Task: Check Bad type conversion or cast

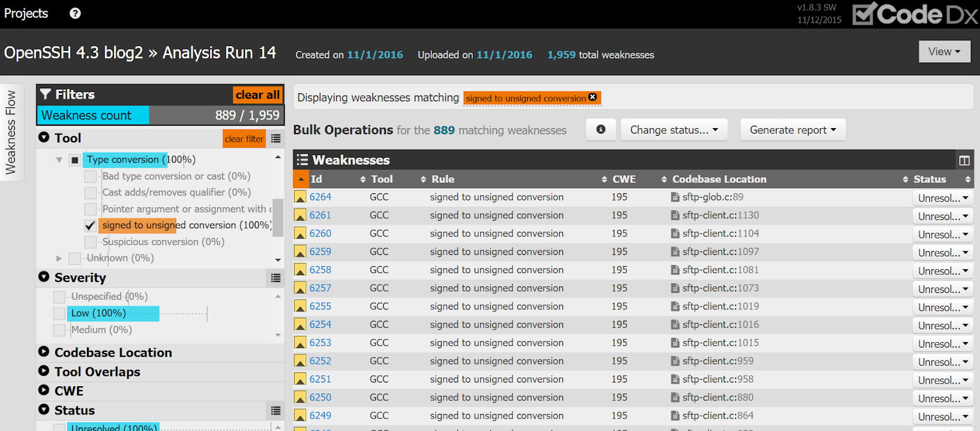Action: [91, 177]
